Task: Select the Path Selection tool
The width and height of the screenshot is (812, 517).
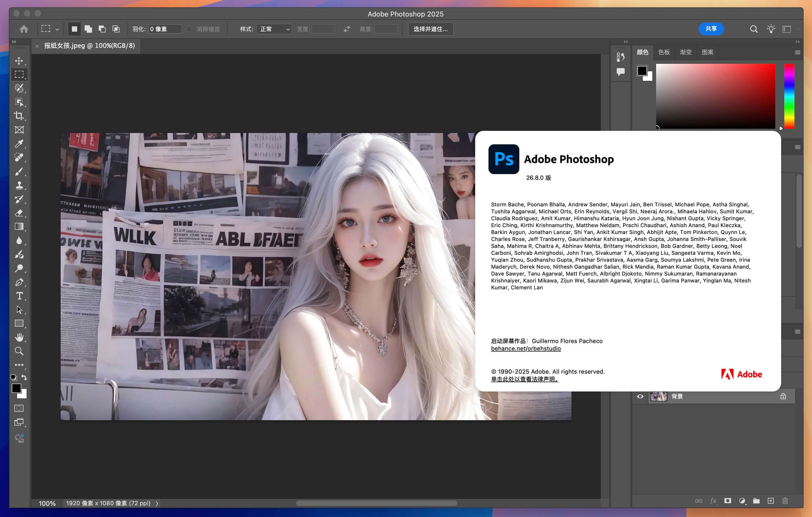Action: [x=19, y=310]
